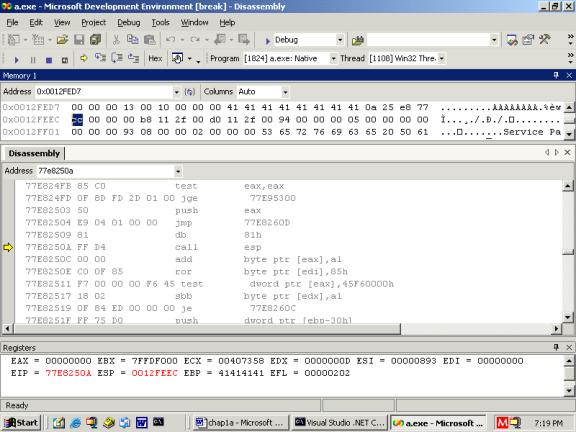Toggle the Hex display button
This screenshot has height=432, width=576.
[155, 58]
